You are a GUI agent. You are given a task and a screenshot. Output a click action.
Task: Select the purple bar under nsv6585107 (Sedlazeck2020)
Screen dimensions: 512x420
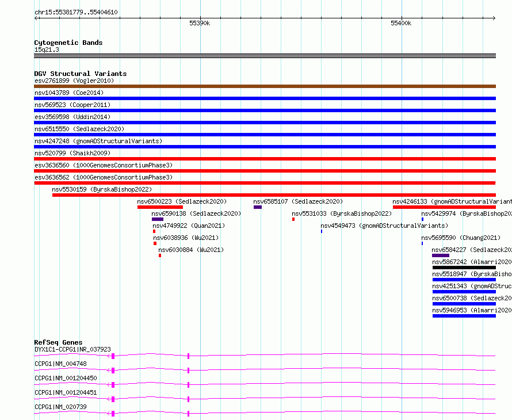point(258,207)
